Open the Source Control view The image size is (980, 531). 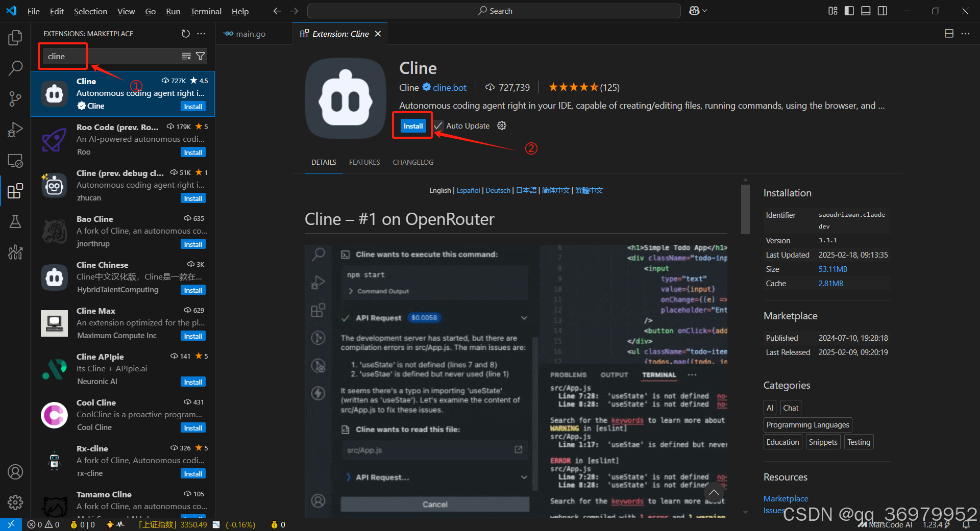click(15, 99)
